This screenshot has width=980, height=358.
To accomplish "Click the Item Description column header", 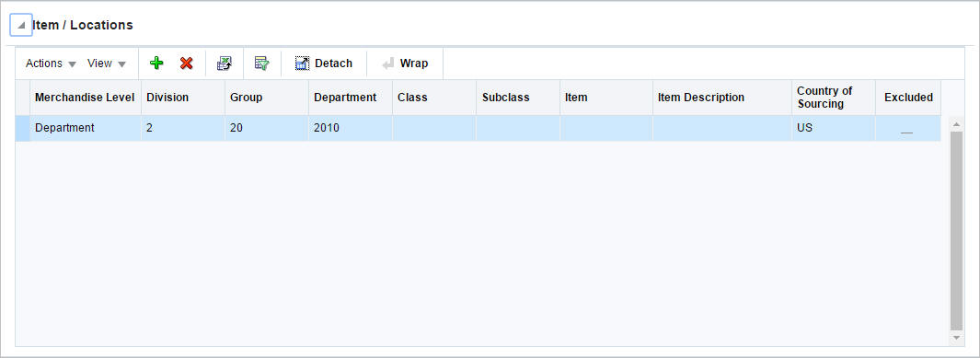I will tap(721, 98).
